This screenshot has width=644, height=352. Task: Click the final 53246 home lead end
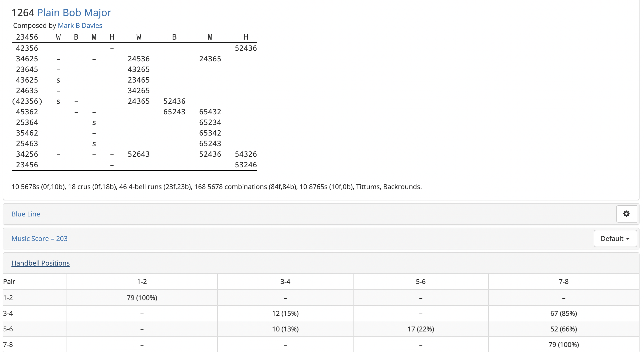246,165
